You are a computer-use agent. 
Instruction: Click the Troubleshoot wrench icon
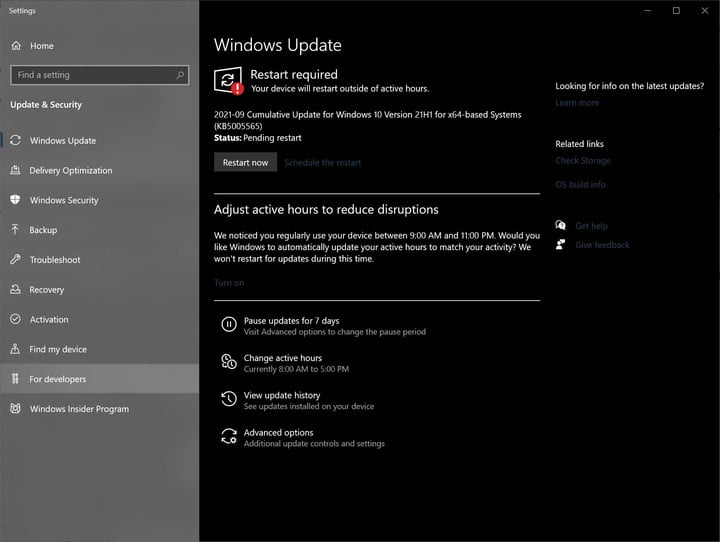[15, 259]
